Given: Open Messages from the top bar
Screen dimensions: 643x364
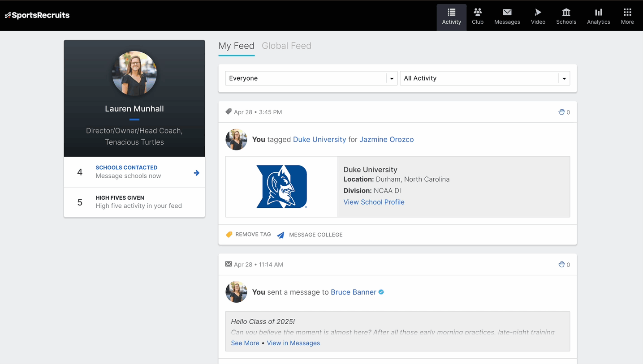Looking at the screenshot, I should tap(507, 17).
